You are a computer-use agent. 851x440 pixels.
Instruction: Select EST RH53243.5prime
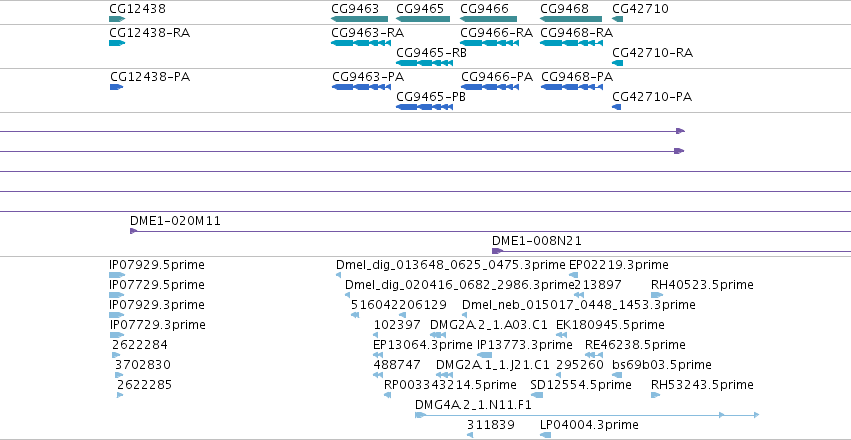(702, 385)
